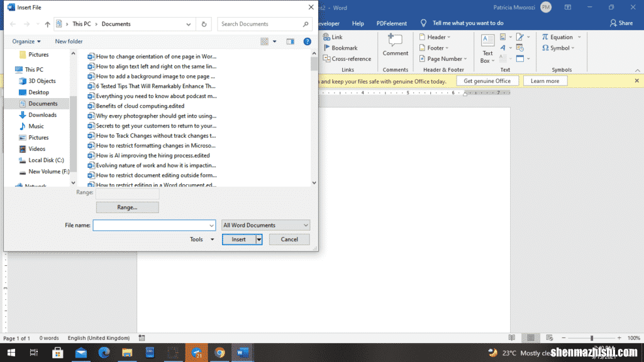Click the zoom out minus button
The image size is (644, 362).
563,337
